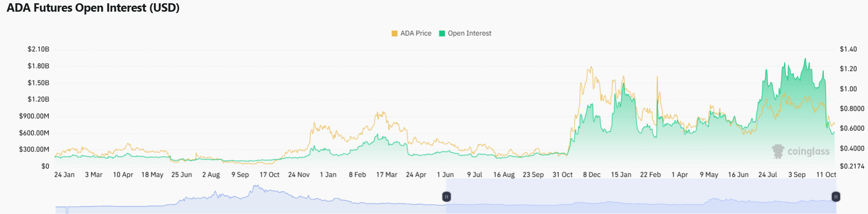Grab the left range slider handle
868x214 pixels.
tap(447, 197)
